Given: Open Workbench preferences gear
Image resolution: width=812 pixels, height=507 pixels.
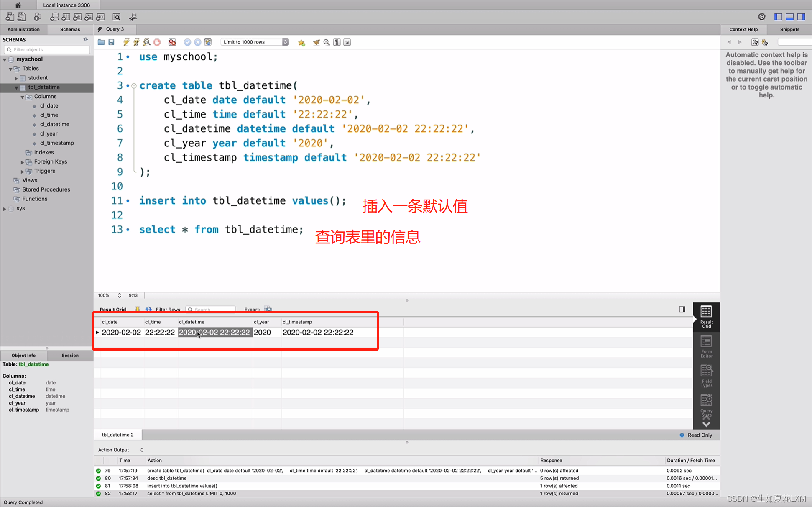Looking at the screenshot, I should click(x=762, y=17).
